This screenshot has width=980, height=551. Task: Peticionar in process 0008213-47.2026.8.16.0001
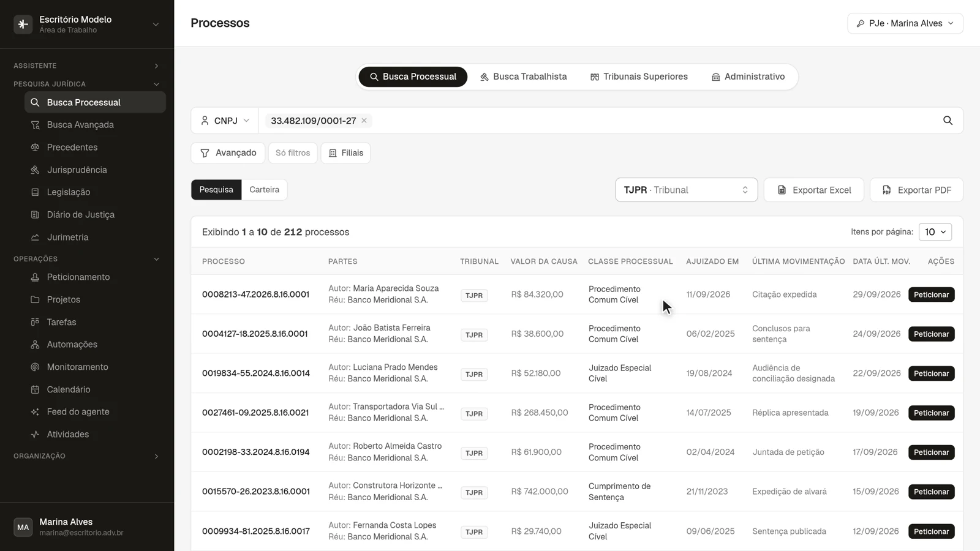tap(931, 294)
